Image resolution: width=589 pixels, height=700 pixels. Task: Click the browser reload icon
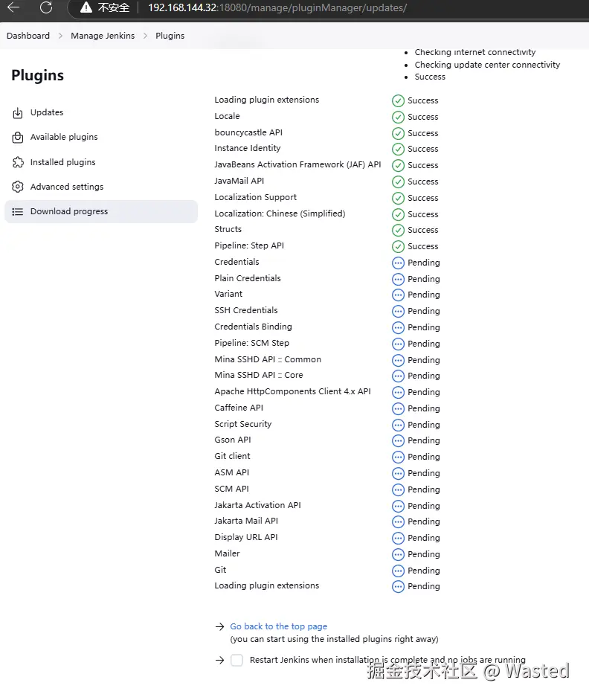pyautogui.click(x=46, y=8)
